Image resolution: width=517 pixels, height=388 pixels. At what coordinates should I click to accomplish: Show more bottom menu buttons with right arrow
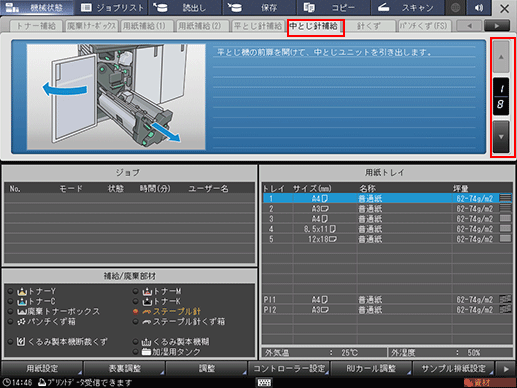[x=506, y=369]
